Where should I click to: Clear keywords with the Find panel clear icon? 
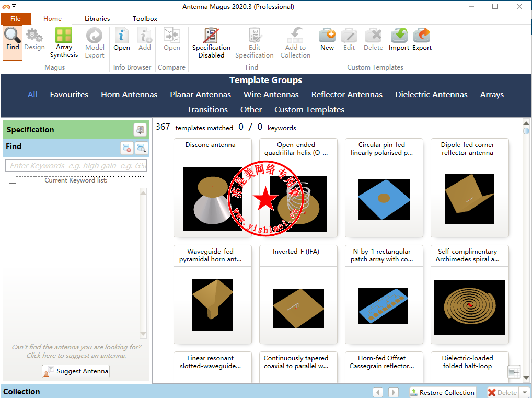click(127, 147)
